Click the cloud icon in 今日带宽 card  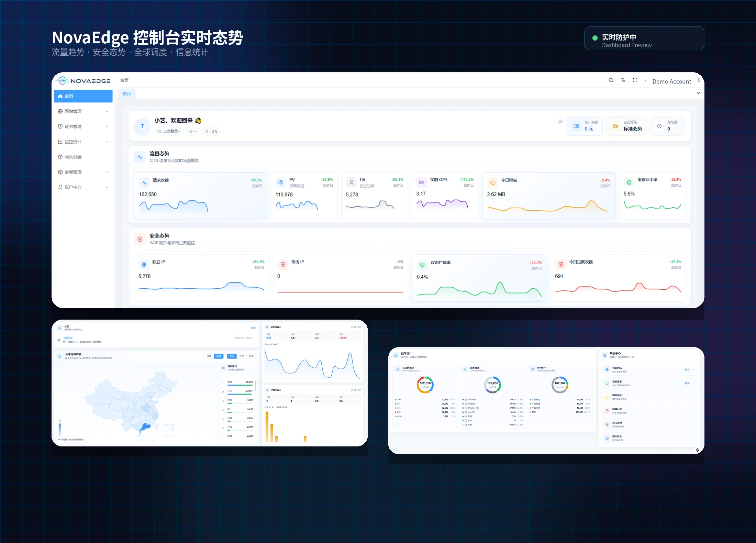click(x=493, y=183)
